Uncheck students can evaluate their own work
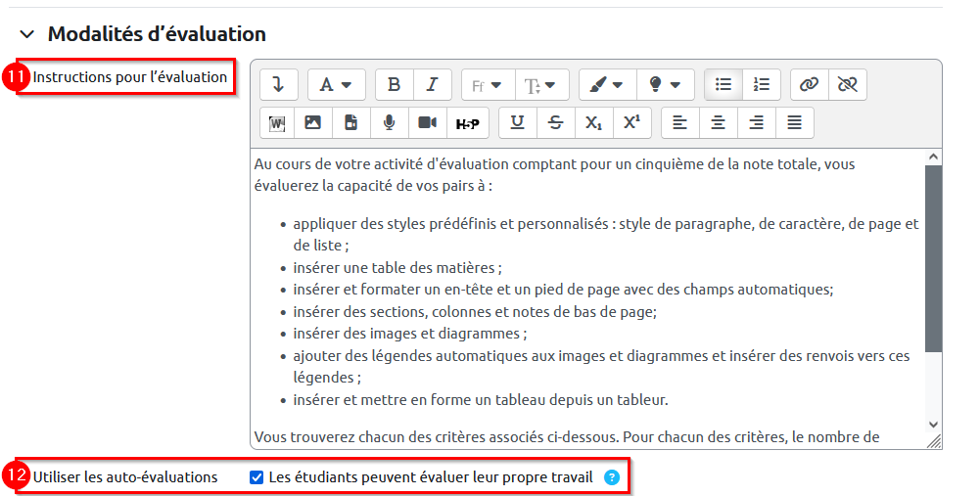This screenshot has height=496, width=980. (x=257, y=477)
